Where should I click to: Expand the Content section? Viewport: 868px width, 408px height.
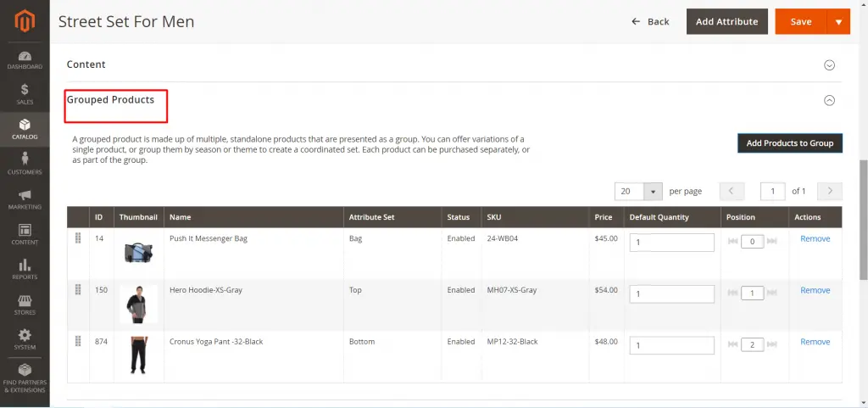pos(829,64)
